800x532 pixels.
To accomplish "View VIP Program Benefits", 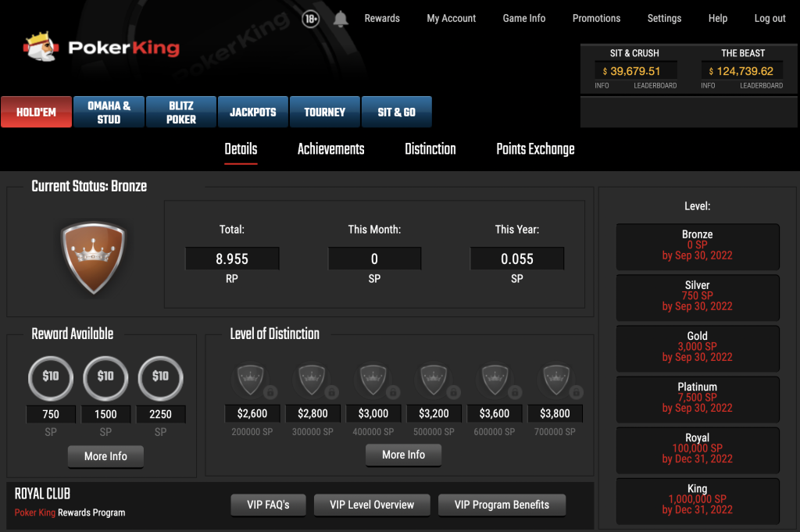I will pos(502,505).
